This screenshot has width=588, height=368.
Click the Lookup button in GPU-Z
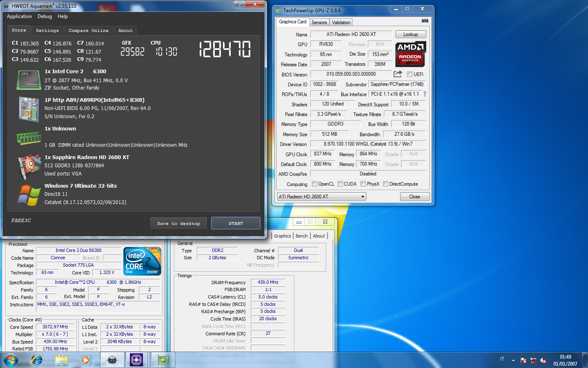coord(411,34)
